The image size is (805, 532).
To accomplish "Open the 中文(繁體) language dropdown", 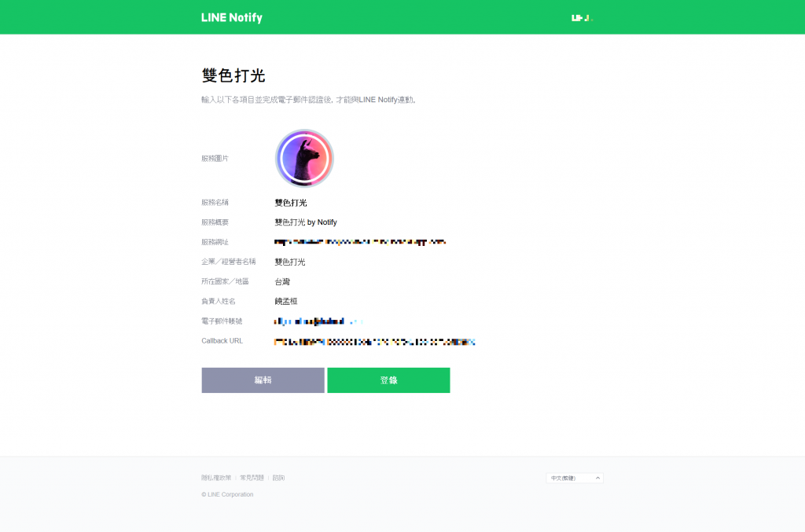I will [x=575, y=478].
